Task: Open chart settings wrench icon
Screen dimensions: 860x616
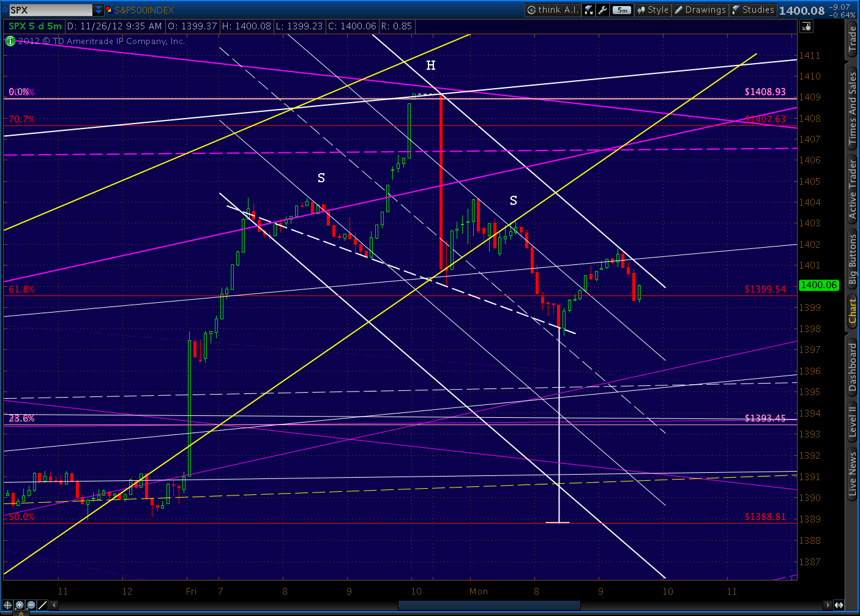Action: 602,10
